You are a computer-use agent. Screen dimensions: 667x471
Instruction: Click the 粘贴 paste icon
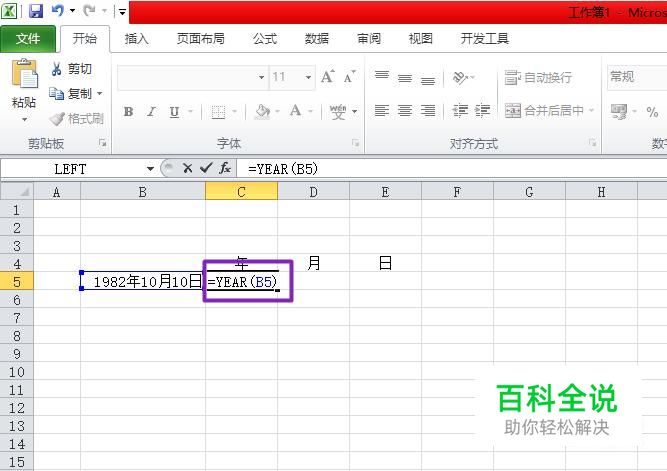(25, 74)
